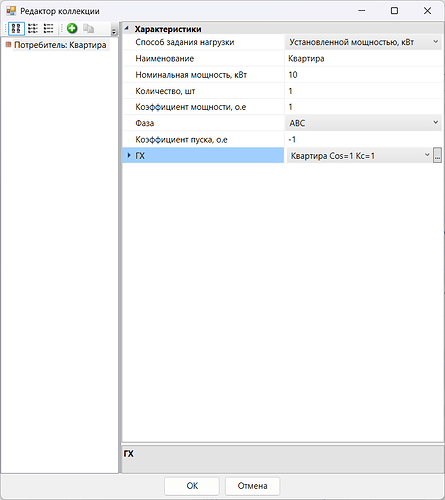This screenshot has height=500, width=445.
Task: Add a new consumer with green plus
Action: 72,29
